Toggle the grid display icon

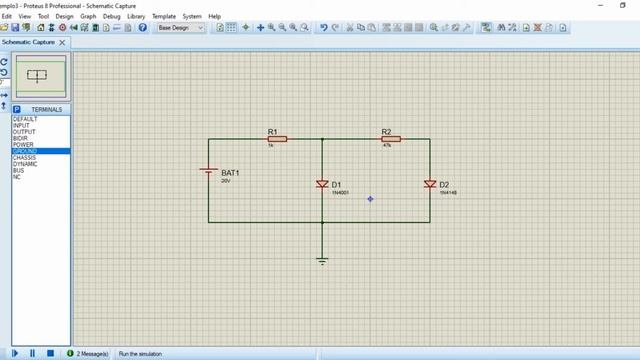(231, 27)
